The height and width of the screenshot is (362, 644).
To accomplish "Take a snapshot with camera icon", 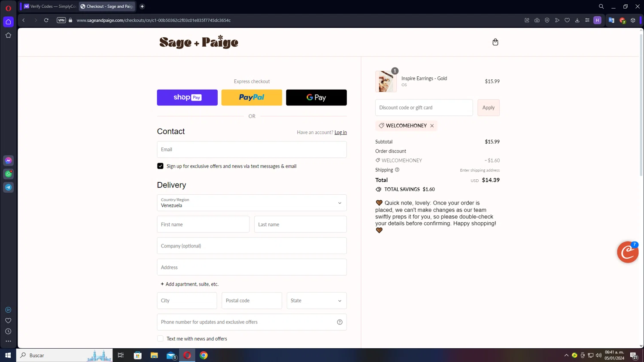I will (537, 20).
